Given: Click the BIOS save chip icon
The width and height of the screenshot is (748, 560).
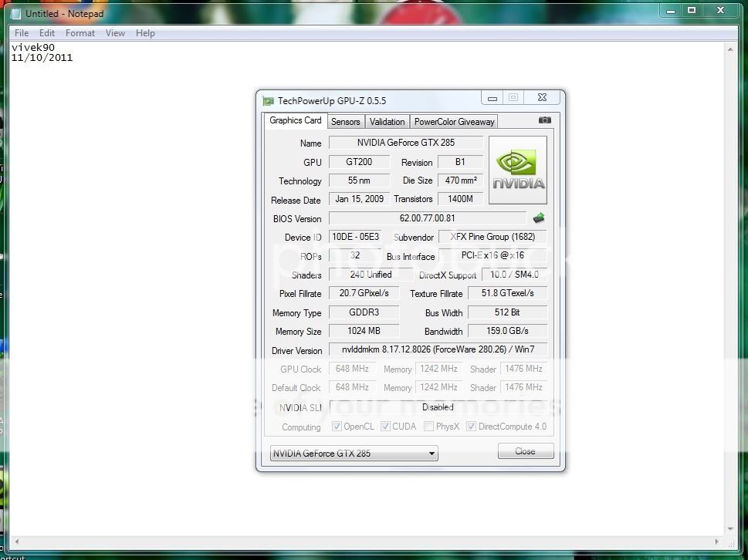Looking at the screenshot, I should 539,218.
